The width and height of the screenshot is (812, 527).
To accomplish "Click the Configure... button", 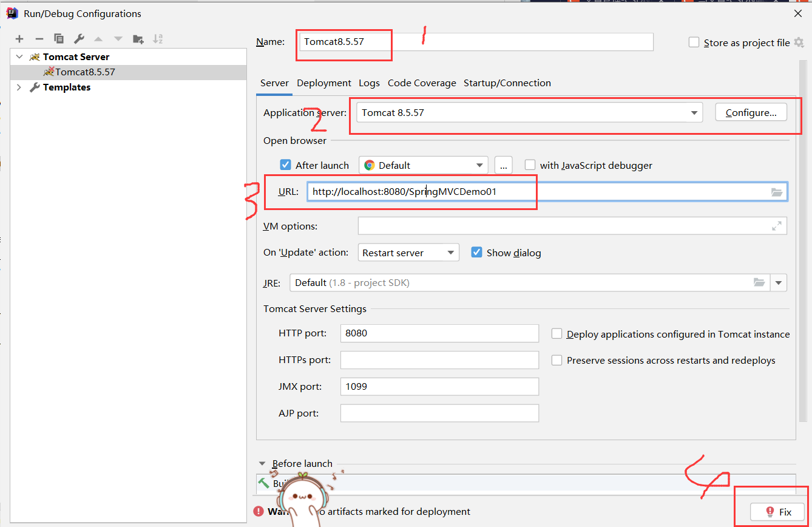I will pyautogui.click(x=751, y=112).
